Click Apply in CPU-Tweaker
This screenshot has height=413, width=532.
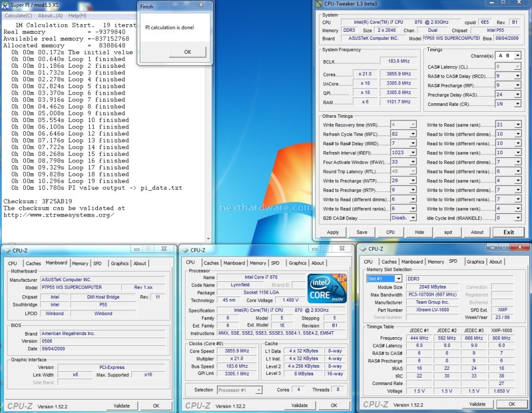(x=333, y=232)
